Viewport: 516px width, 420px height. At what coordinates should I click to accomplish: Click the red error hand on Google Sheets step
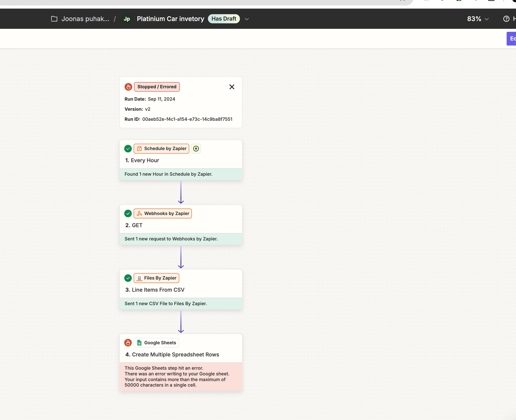pos(128,343)
